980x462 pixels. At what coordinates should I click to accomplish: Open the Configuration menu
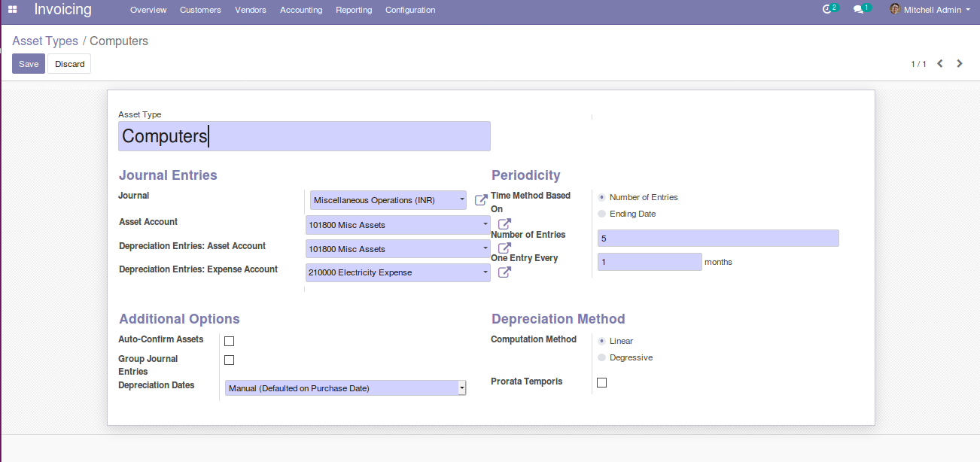tap(410, 10)
